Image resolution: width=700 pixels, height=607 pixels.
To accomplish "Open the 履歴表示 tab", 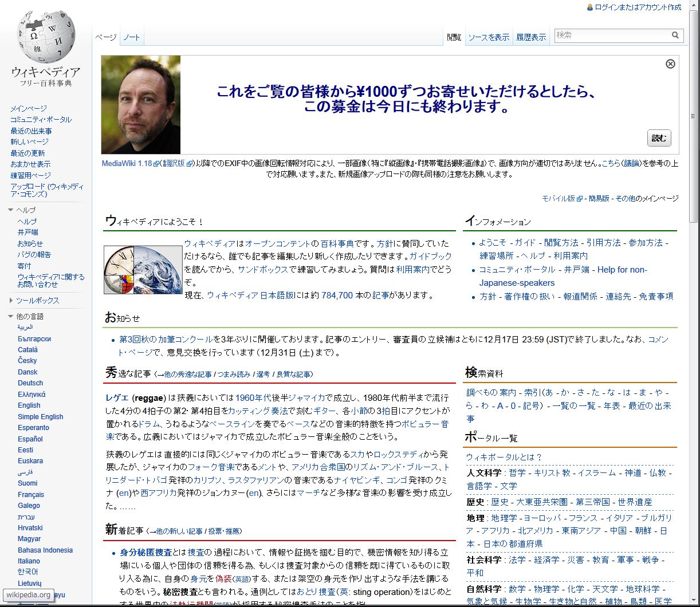I will 531,37.
